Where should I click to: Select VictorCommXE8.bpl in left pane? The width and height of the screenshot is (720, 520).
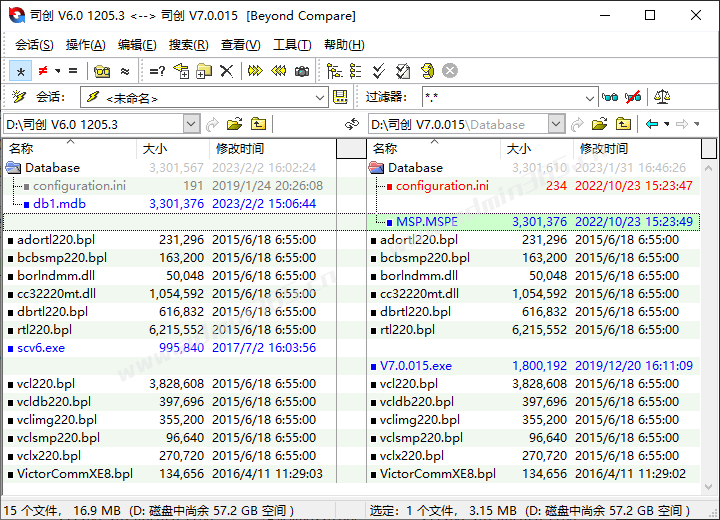pos(74,474)
